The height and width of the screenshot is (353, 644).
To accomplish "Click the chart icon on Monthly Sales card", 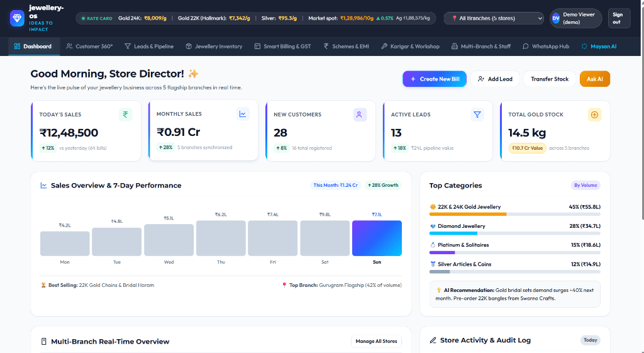I will click(x=243, y=114).
